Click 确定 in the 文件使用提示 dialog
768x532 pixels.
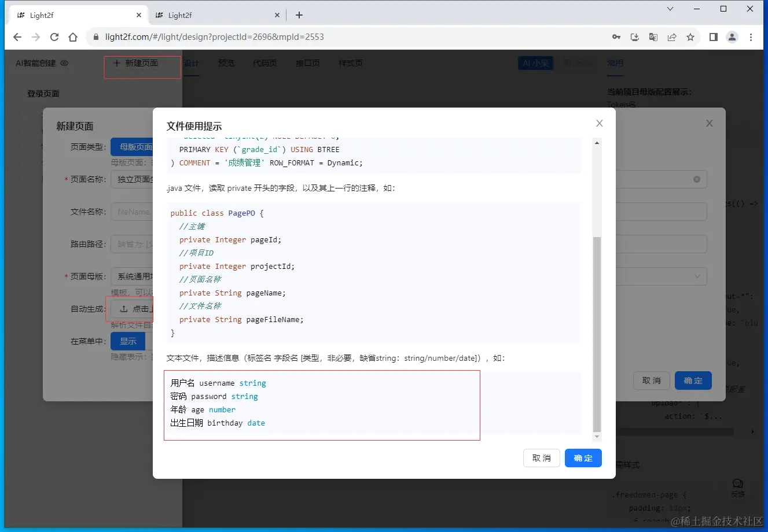[583, 458]
